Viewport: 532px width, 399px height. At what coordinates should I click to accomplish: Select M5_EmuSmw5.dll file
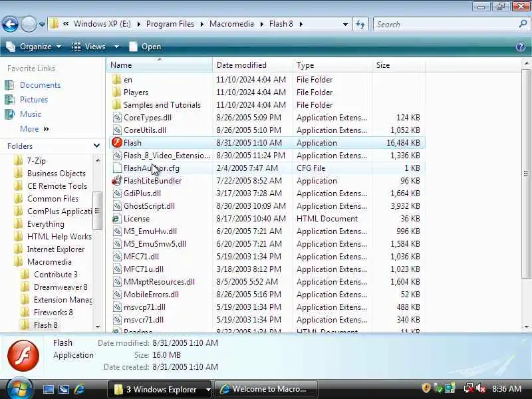[155, 243]
